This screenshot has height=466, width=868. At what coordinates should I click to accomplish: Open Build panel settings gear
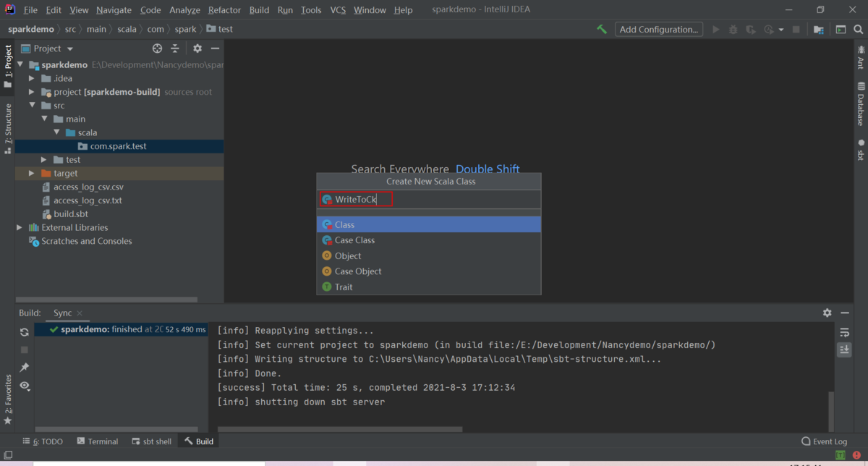tap(827, 313)
